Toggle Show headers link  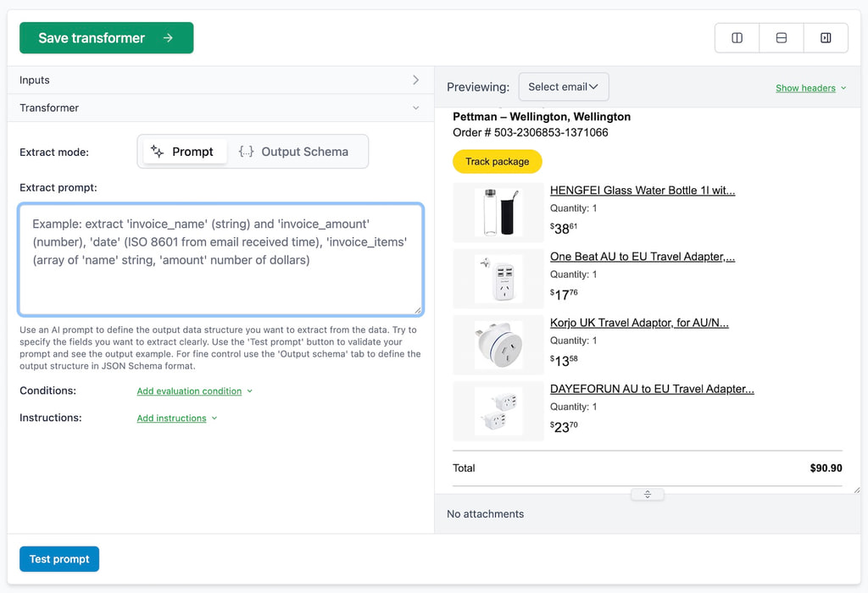click(x=810, y=88)
